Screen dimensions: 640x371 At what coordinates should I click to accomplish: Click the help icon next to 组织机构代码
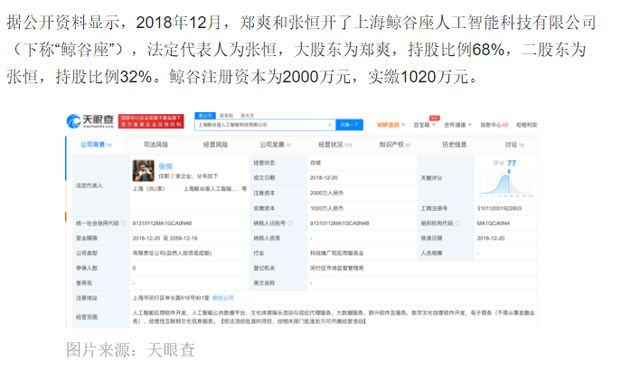coord(458,223)
